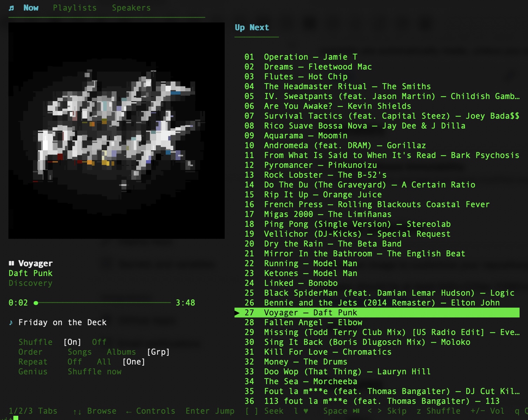Click the Voyager title under the artwork

pos(35,263)
